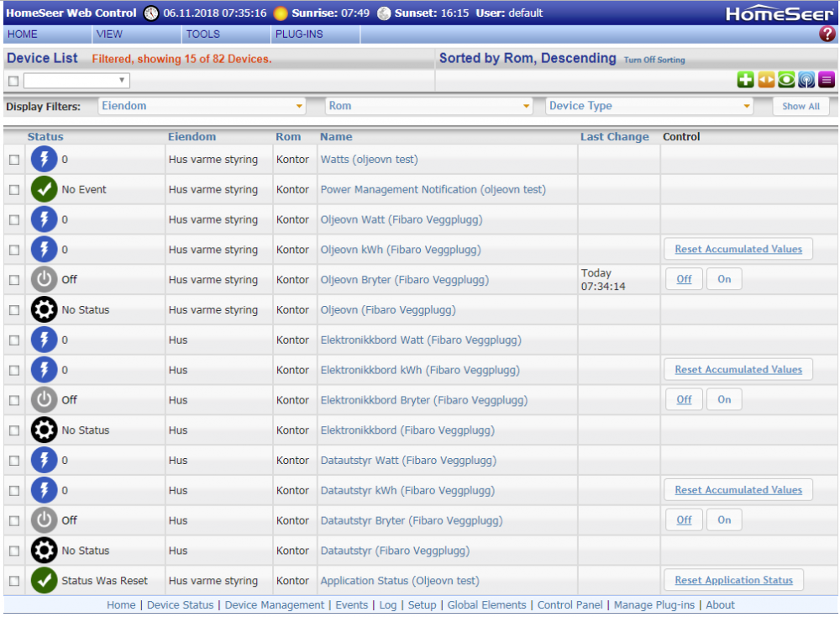Open the TOOLS menu
Image resolution: width=840 pixels, height=617 pixels.
click(203, 34)
